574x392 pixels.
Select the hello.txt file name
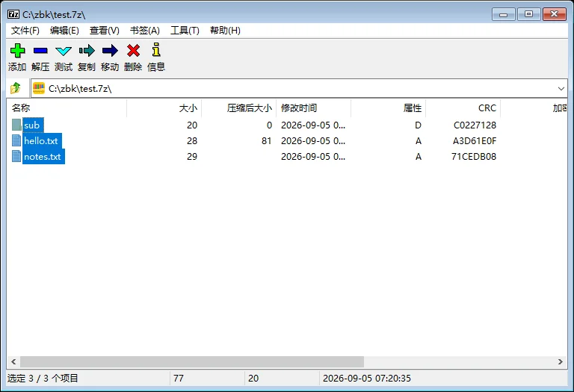point(41,141)
